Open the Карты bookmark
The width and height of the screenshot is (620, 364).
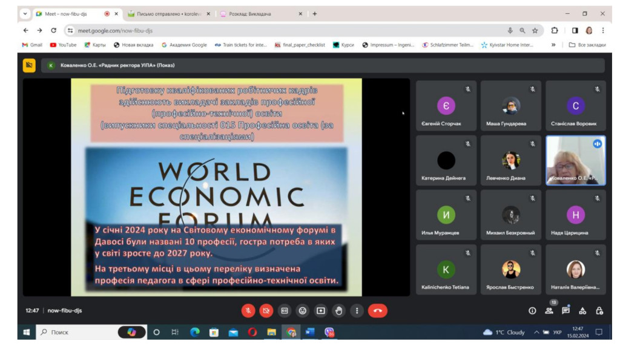[x=95, y=45]
